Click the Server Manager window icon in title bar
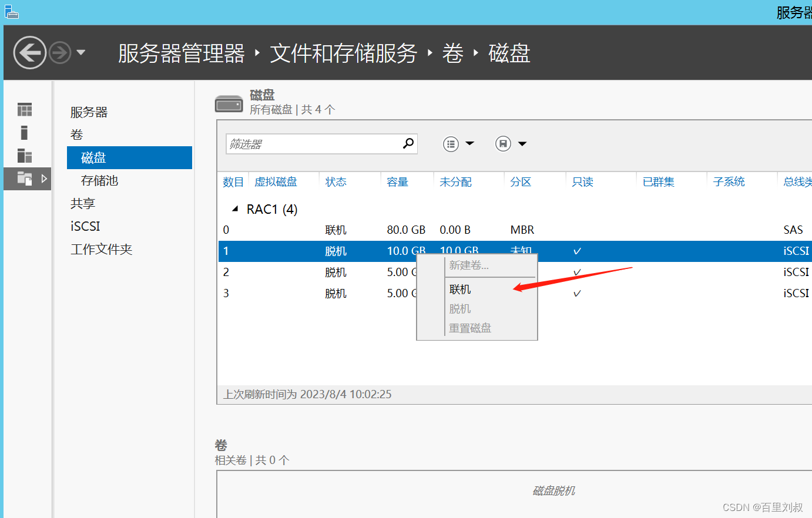This screenshot has width=812, height=518. [11, 11]
